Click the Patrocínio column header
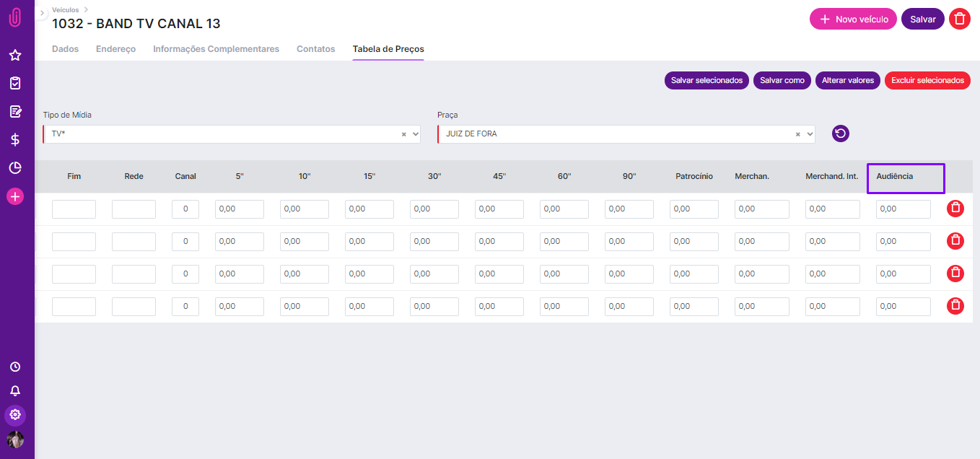This screenshot has height=459, width=980. point(694,176)
